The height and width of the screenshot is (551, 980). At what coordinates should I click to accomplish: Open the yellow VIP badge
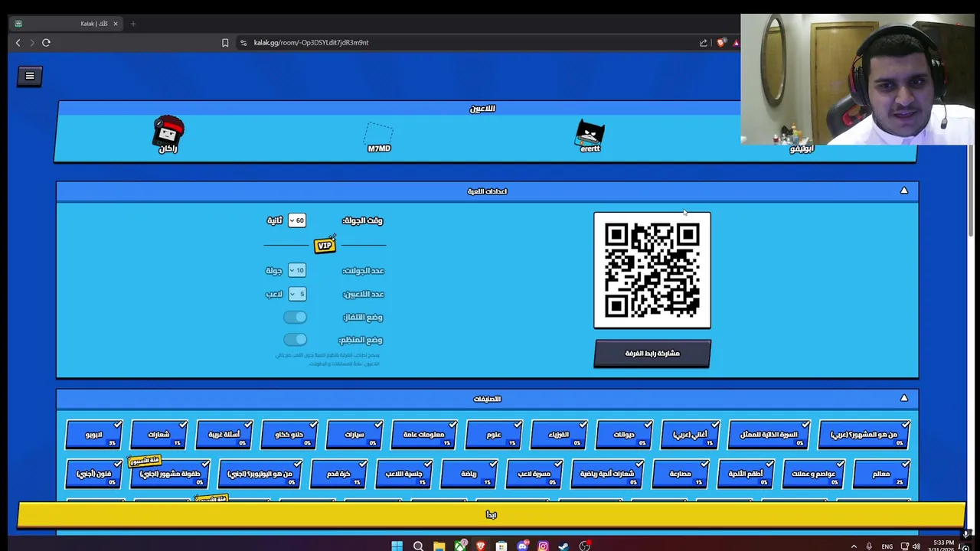point(325,245)
